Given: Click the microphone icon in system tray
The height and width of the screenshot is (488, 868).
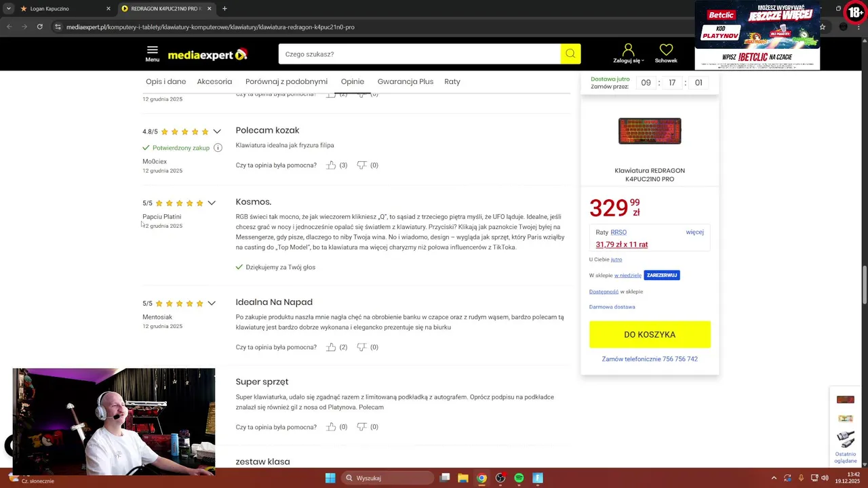Looking at the screenshot, I should click(801, 478).
